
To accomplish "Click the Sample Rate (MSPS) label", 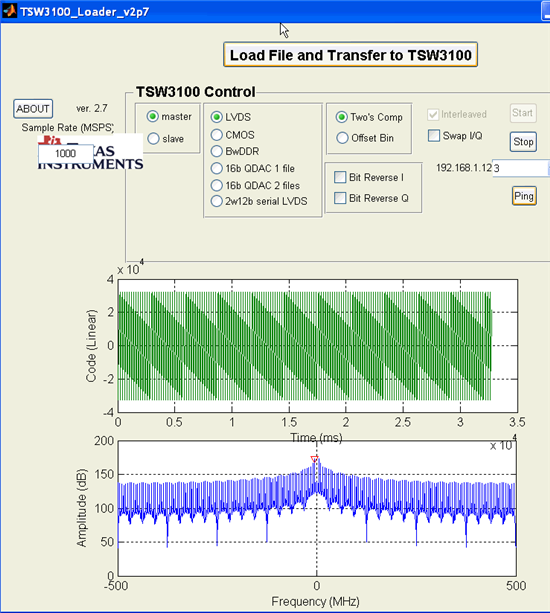I will 68,127.
